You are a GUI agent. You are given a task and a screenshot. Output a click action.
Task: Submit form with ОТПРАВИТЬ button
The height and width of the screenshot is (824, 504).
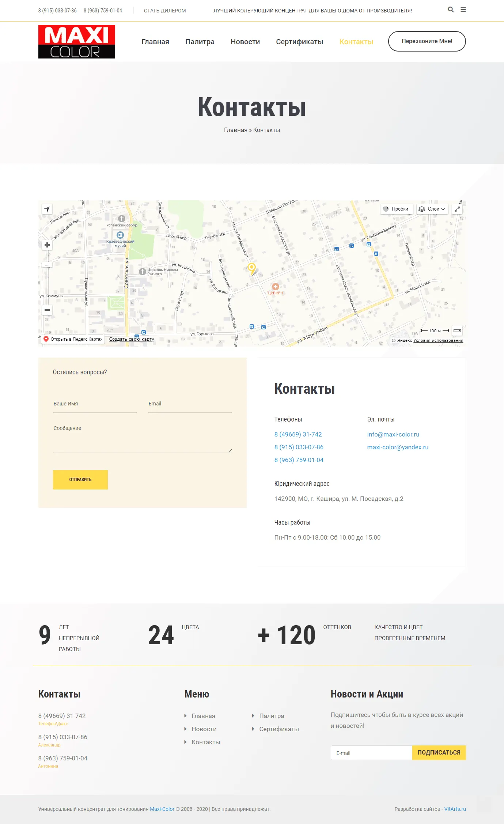[80, 480]
